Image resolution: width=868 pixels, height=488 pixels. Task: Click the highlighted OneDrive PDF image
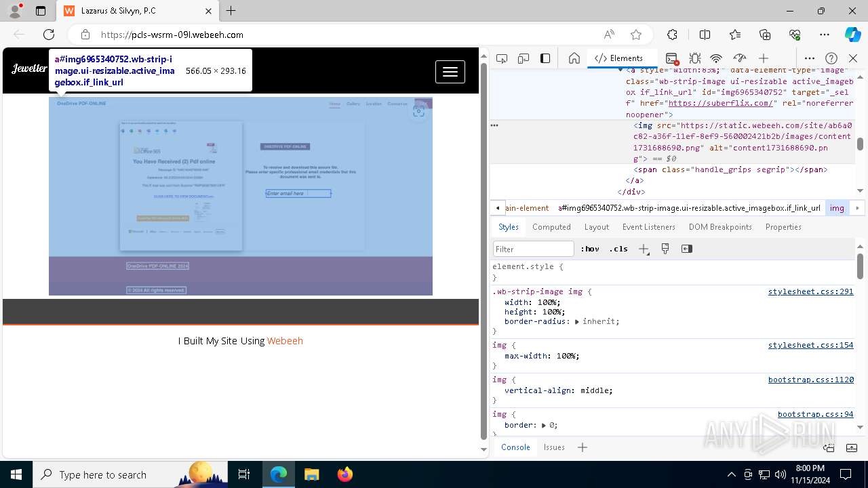[241, 196]
